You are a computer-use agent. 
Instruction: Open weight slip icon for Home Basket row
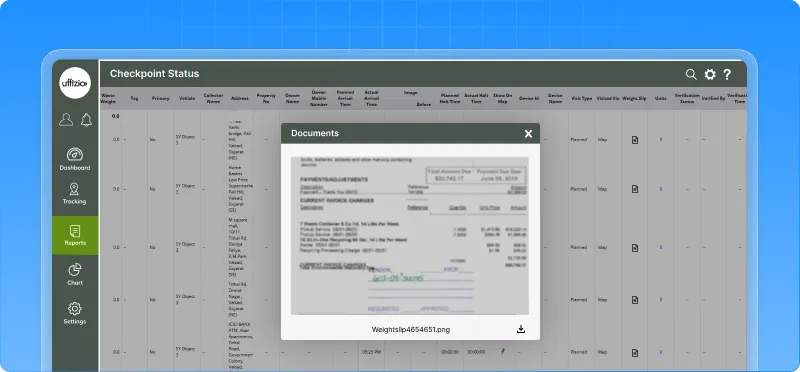(635, 189)
